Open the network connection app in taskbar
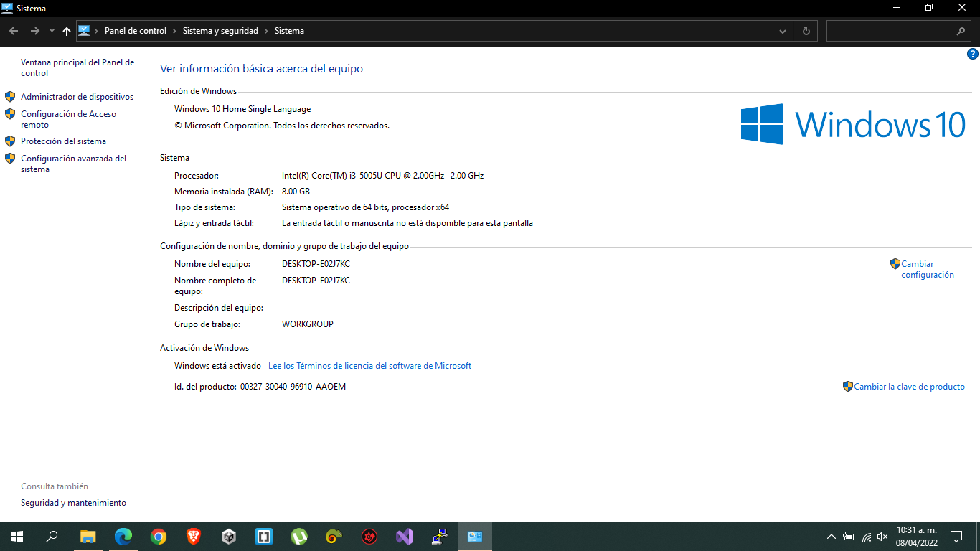 tap(440, 536)
